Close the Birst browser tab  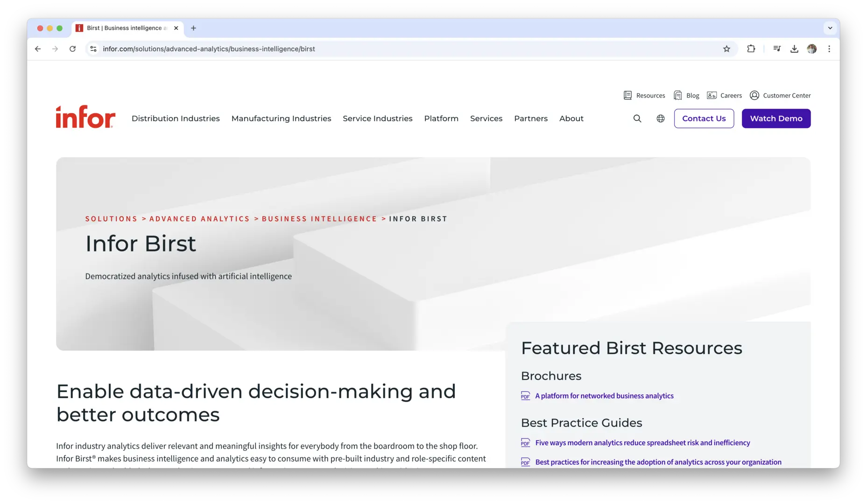point(176,28)
